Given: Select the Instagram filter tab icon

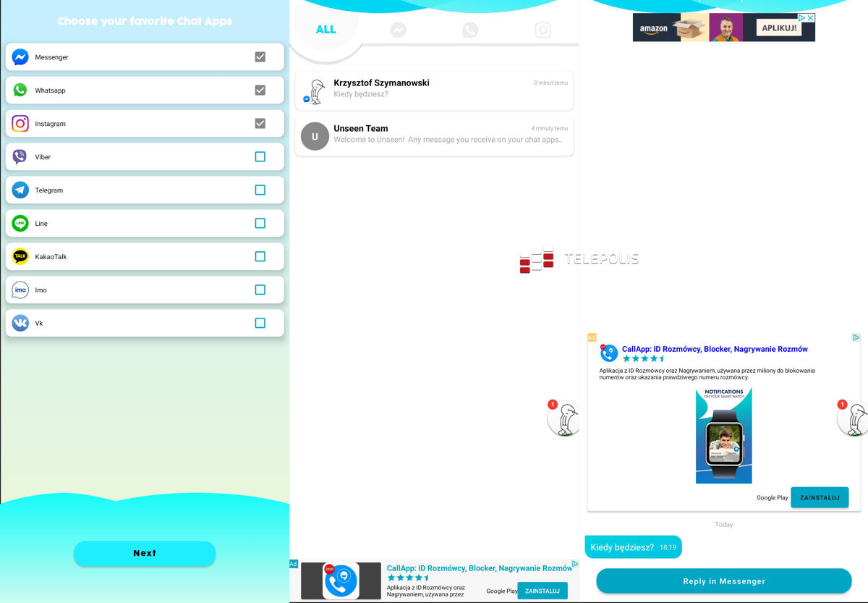Looking at the screenshot, I should (x=542, y=30).
